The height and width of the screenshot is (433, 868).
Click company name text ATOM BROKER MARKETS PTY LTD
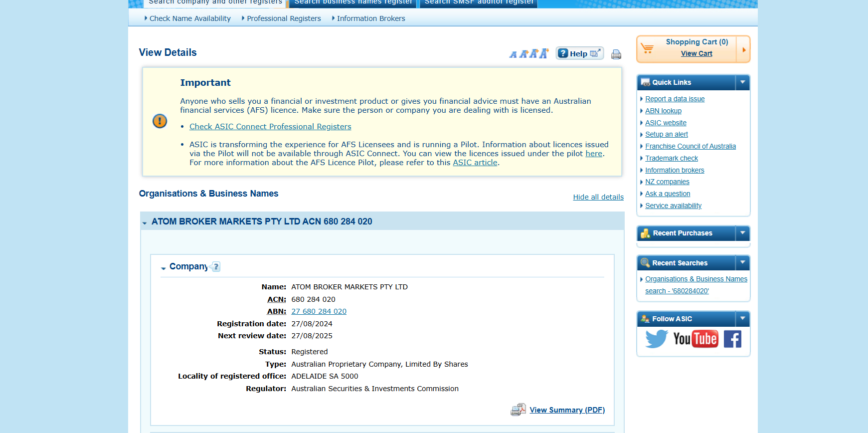349,287
